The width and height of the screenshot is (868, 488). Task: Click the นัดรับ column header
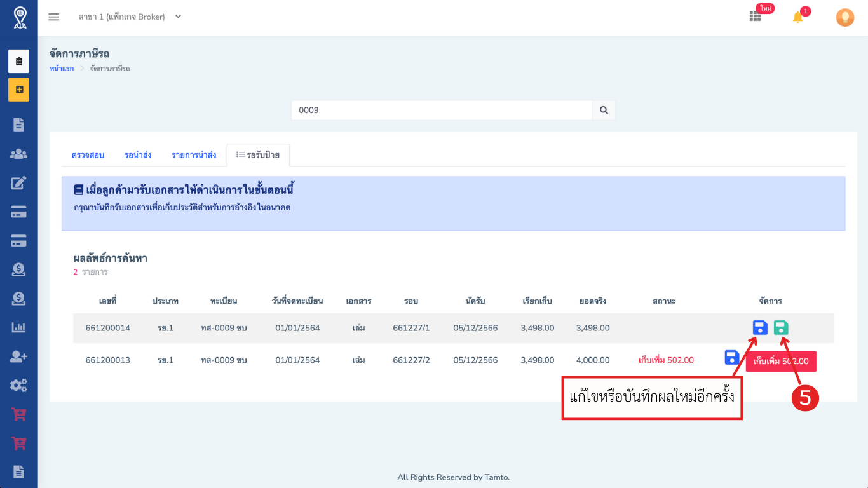click(x=475, y=301)
